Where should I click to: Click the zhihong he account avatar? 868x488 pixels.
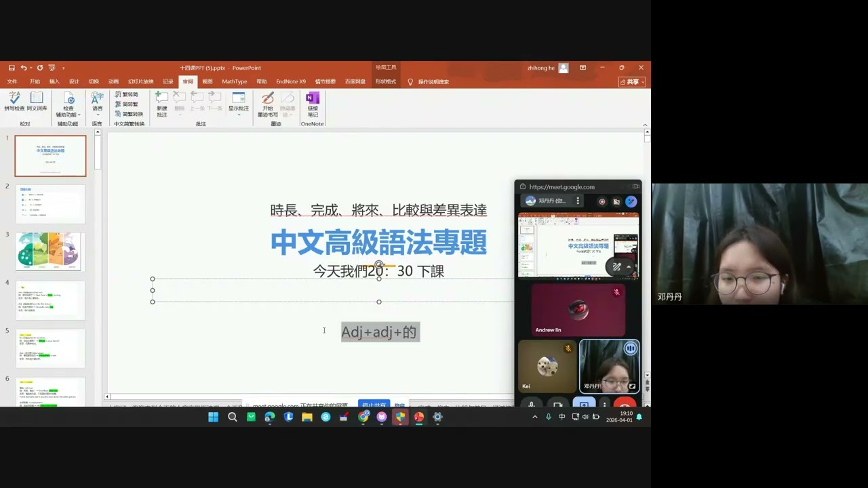[564, 68]
